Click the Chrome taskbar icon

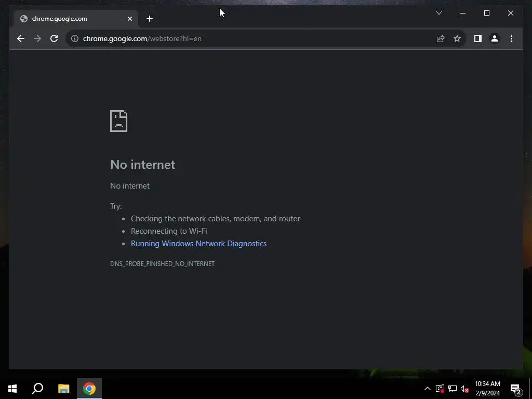(x=89, y=389)
